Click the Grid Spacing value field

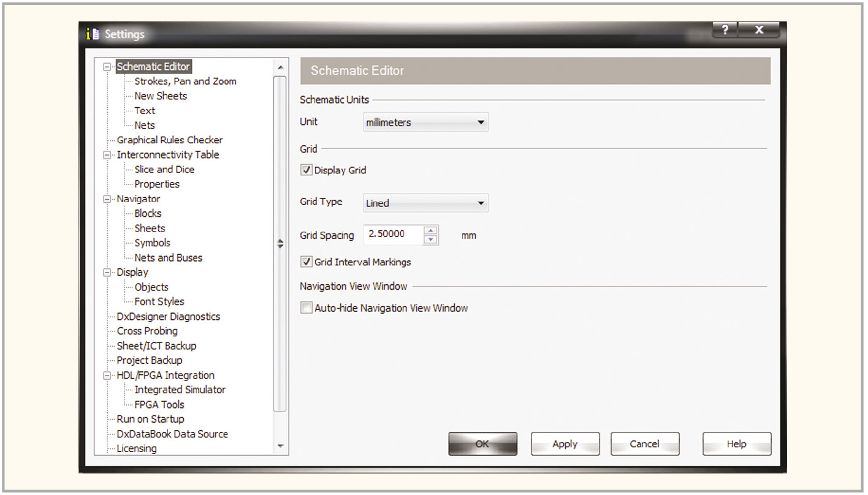click(392, 235)
